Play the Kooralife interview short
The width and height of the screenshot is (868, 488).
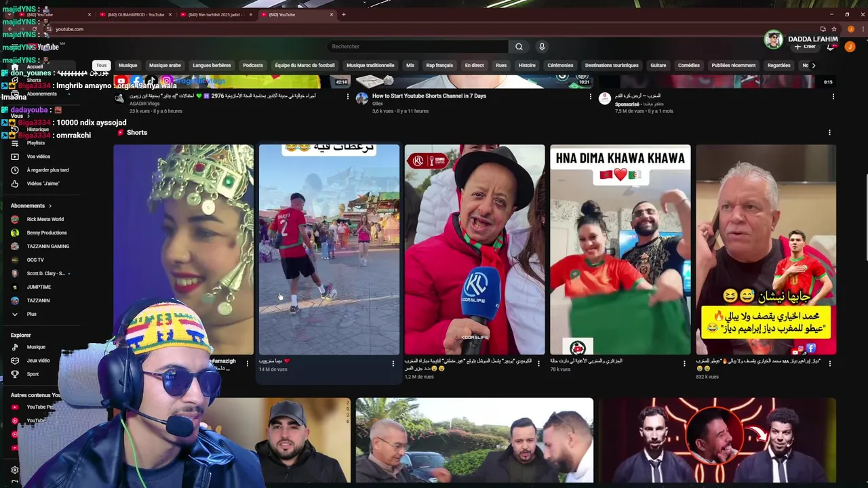click(x=475, y=249)
